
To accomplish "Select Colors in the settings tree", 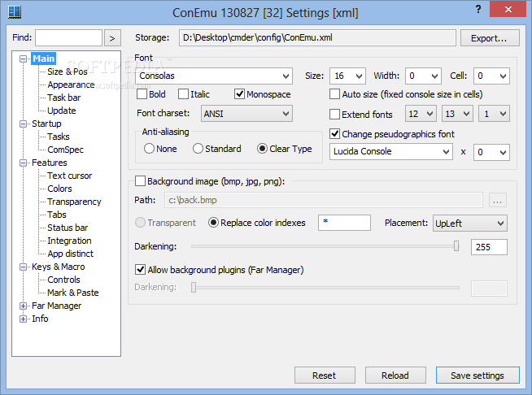I will pos(59,189).
